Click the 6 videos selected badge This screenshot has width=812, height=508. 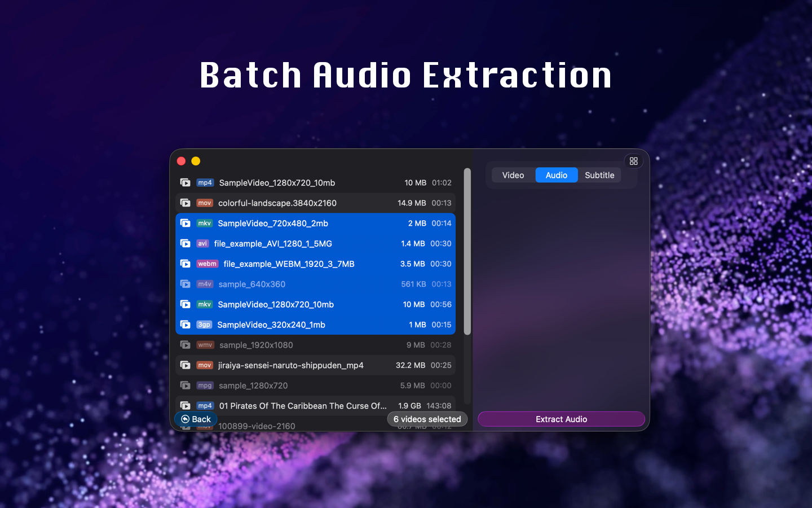(427, 419)
